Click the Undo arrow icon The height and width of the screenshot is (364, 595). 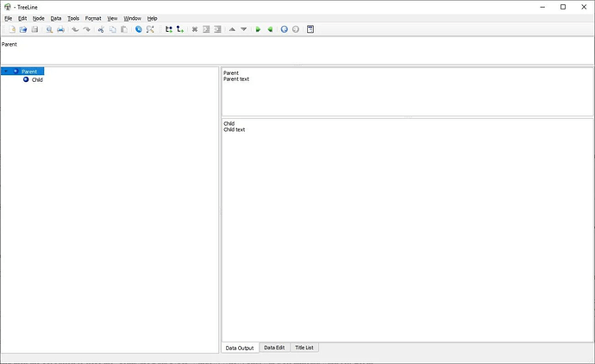click(75, 29)
